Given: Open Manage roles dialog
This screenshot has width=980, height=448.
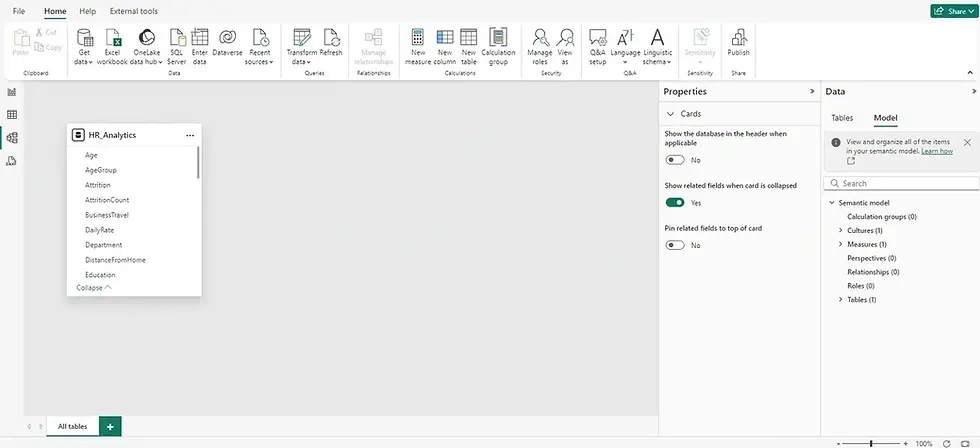Looking at the screenshot, I should point(539,47).
